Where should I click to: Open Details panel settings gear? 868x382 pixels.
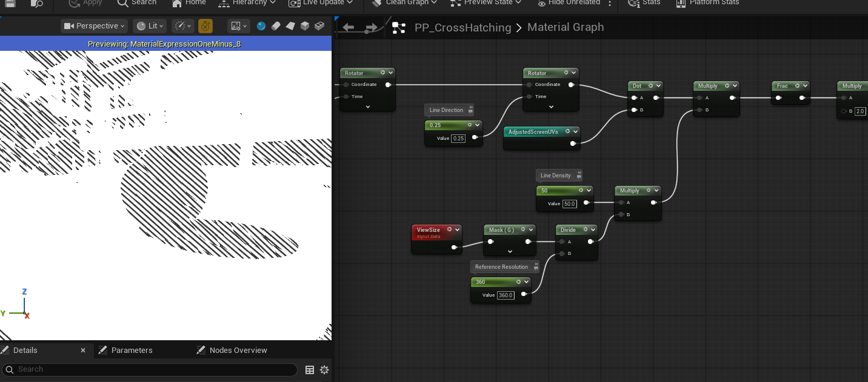[324, 370]
